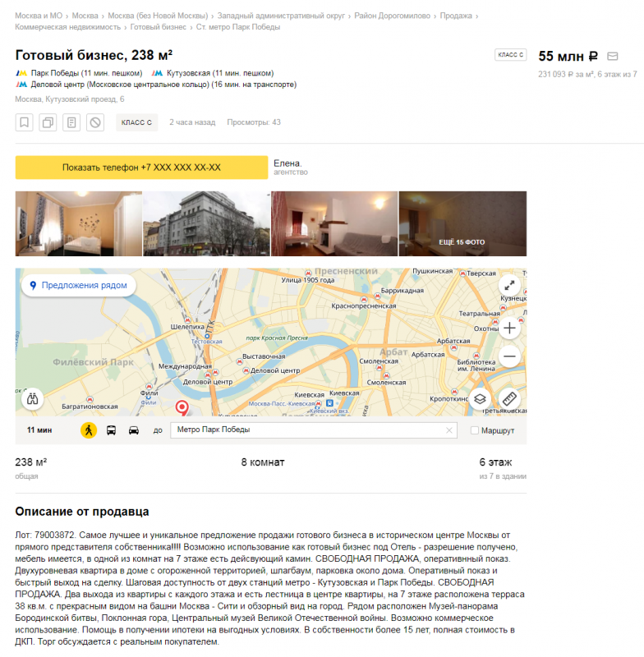Select public transport route mode
This screenshot has height=657, width=644.
pos(111,430)
